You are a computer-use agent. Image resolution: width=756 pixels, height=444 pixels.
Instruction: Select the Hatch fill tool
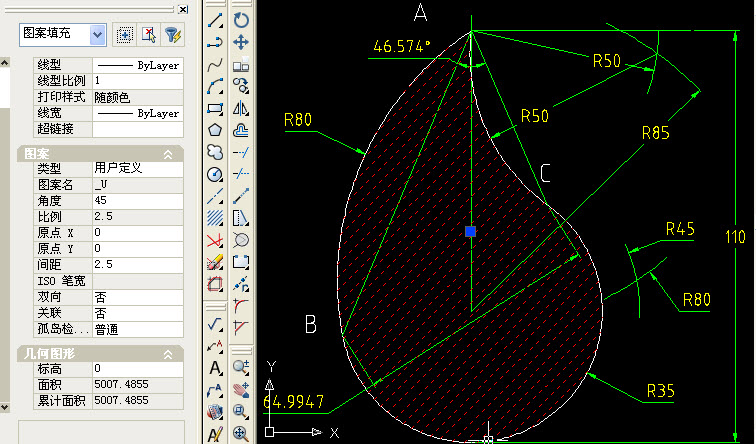(x=215, y=218)
